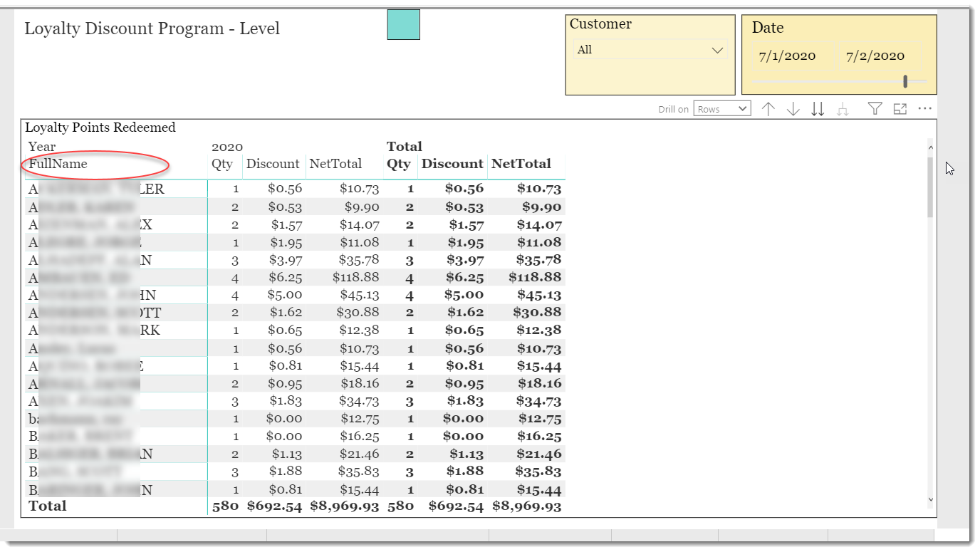Click the NetTotal header under 2020
The width and height of the screenshot is (980, 552).
point(335,164)
